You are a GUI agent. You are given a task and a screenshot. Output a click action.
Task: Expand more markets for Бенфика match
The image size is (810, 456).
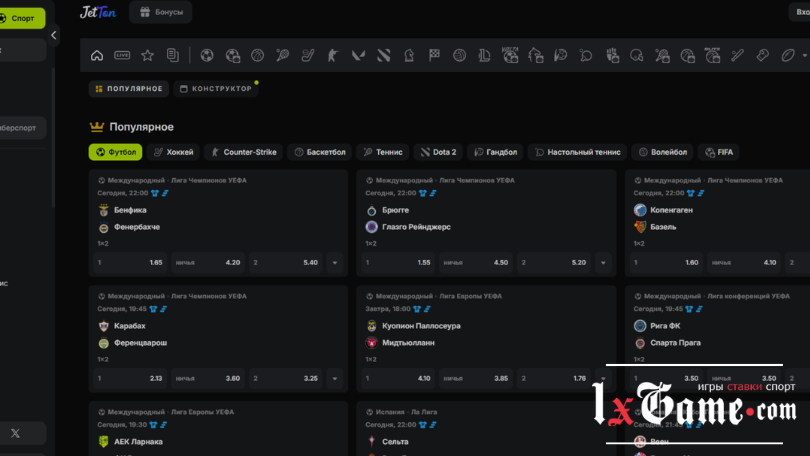335,262
